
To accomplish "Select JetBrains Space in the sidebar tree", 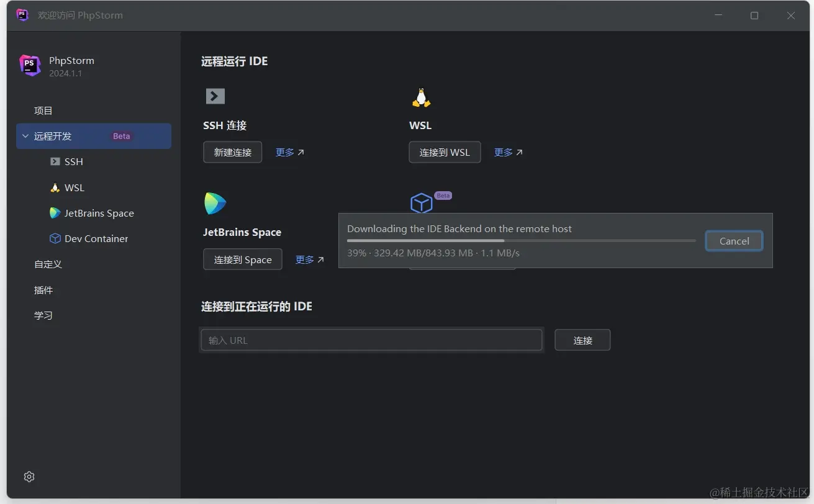I will 99,213.
